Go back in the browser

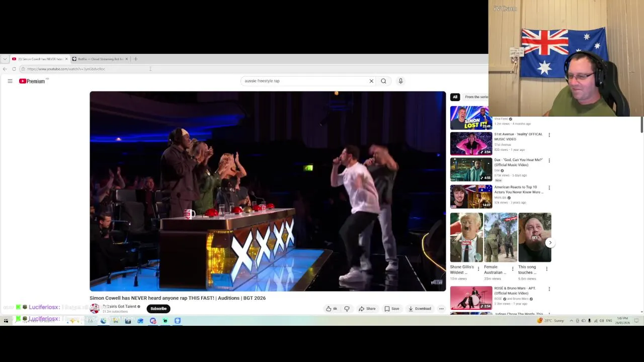pos(5,69)
